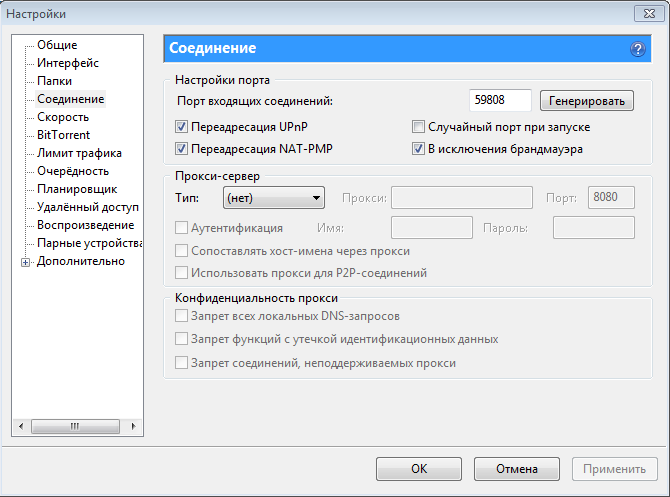670x497 pixels.
Task: Uncheck В исключения брандмауэра checkbox
Action: coord(420,149)
